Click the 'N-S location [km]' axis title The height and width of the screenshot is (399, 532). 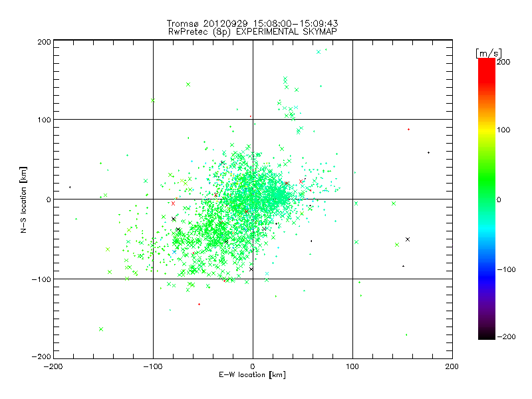(23, 199)
